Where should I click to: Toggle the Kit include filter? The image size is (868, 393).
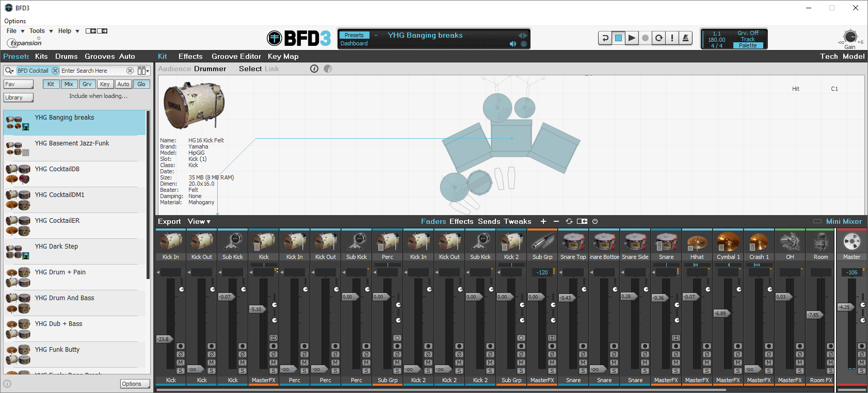(x=51, y=84)
